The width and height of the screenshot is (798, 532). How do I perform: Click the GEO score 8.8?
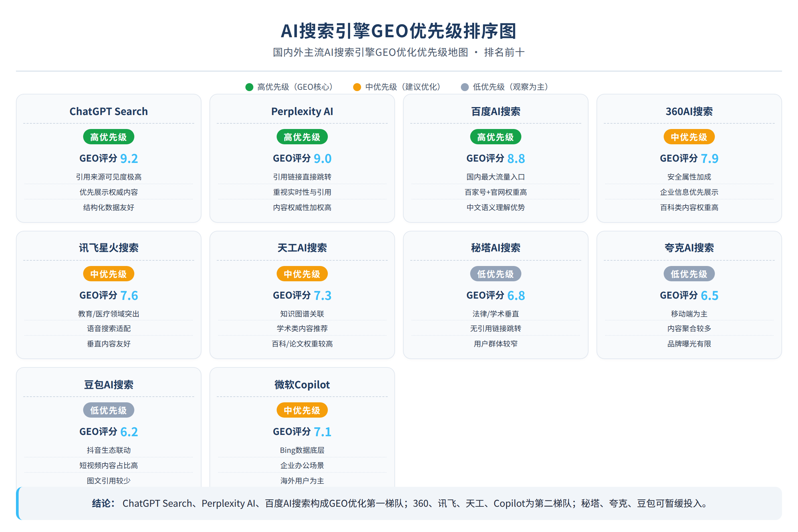(516, 159)
